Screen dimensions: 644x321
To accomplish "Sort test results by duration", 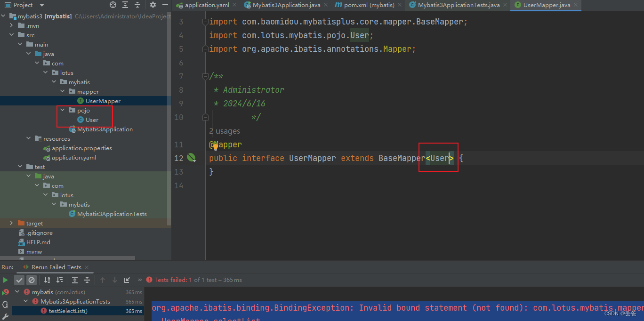I will tap(59, 280).
